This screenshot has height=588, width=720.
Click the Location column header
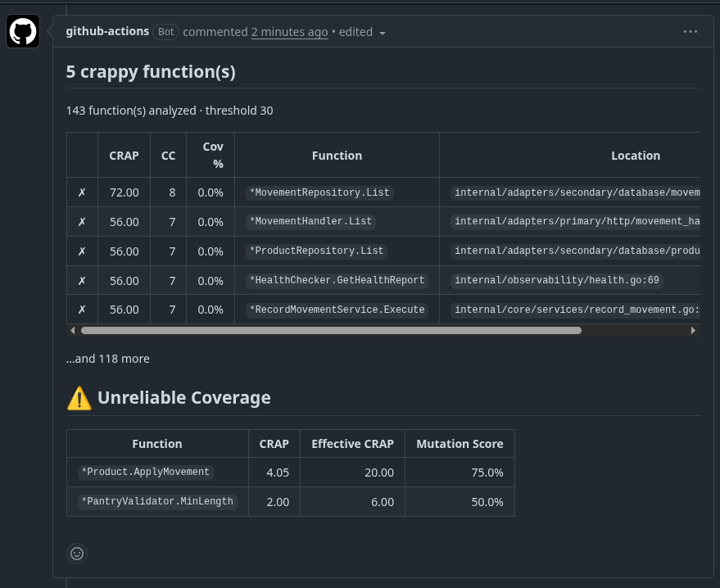point(636,156)
